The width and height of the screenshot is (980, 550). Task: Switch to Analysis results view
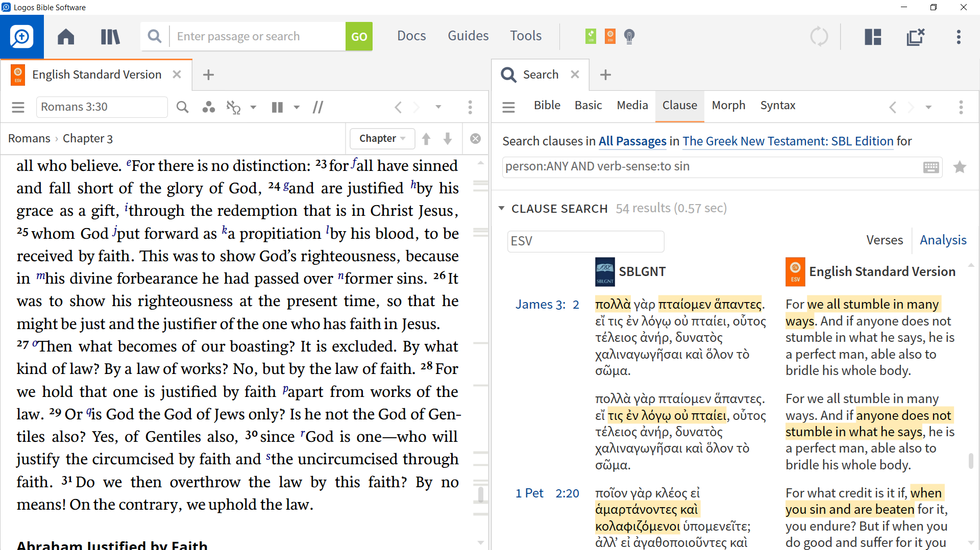943,240
